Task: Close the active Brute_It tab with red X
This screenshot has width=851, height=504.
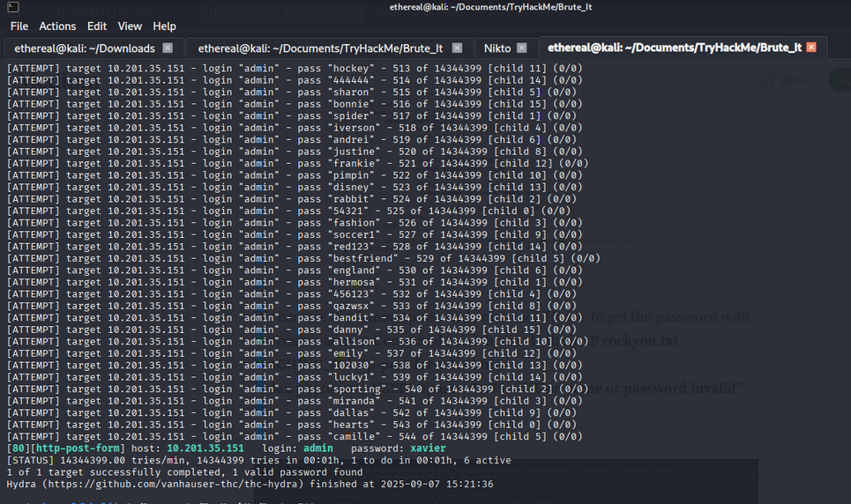Action: point(811,48)
